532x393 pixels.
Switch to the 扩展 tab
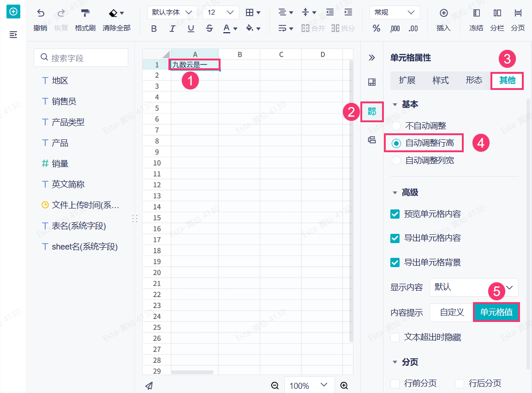pos(407,80)
